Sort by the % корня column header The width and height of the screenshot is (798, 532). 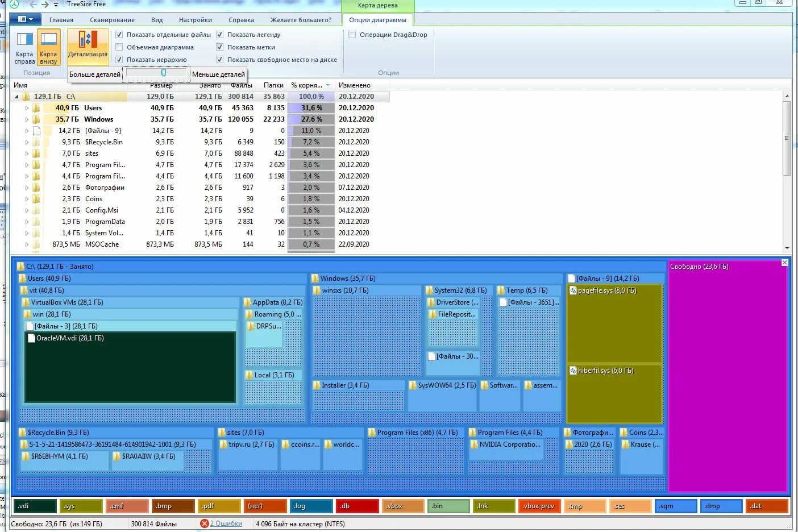(311, 85)
